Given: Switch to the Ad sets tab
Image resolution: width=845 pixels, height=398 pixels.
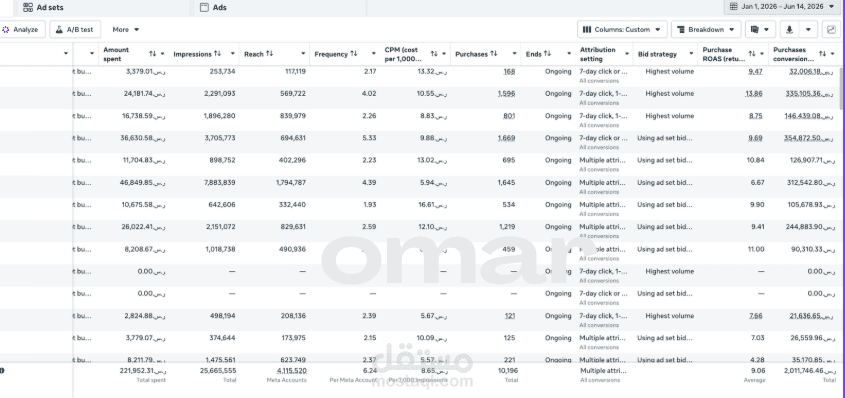Looking at the screenshot, I should point(43,8).
